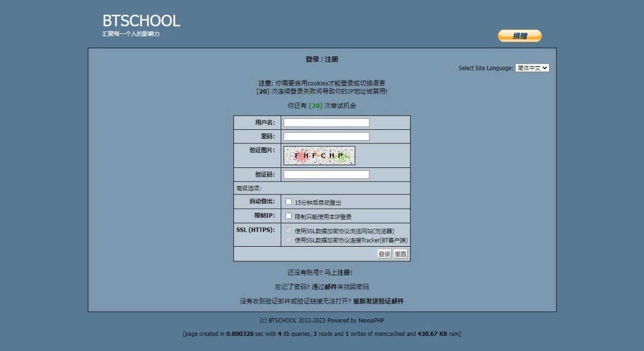Toggle SSL checkbox for 浏览网站(浏览器)
The image size is (644, 351).
point(289,230)
